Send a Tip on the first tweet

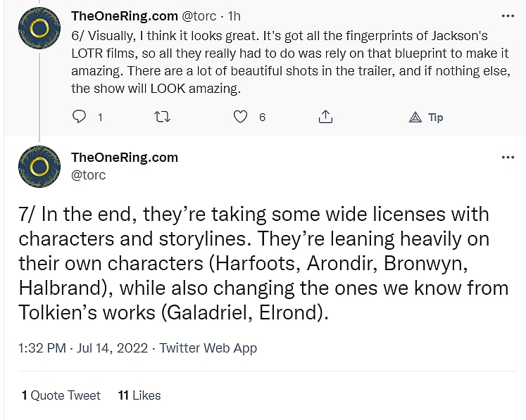427,117
